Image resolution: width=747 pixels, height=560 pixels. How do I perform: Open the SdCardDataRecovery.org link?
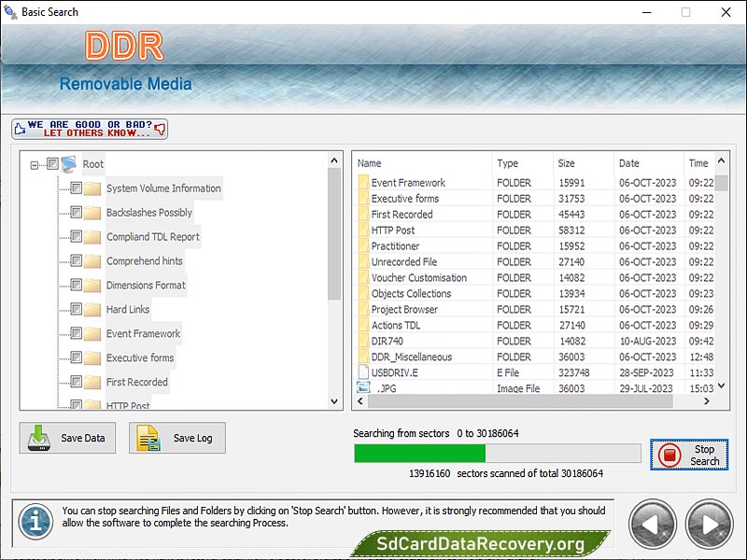(482, 544)
